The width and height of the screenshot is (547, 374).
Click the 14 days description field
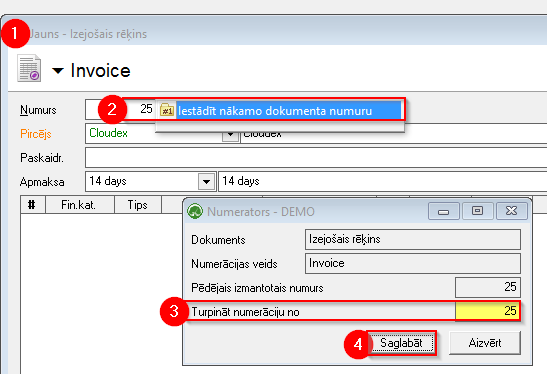383,181
